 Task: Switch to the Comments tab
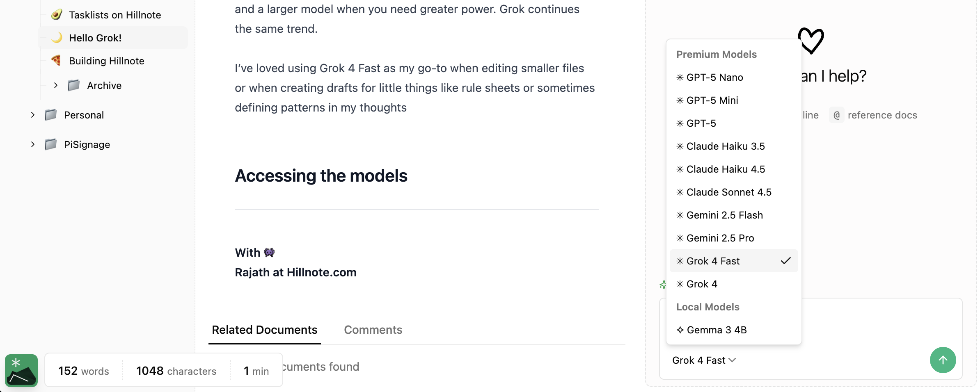[373, 330]
